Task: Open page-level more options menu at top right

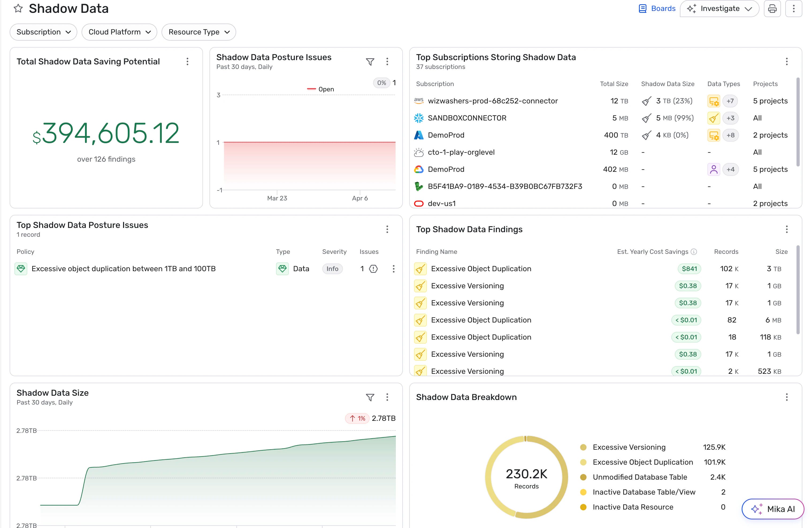Action: pyautogui.click(x=793, y=9)
